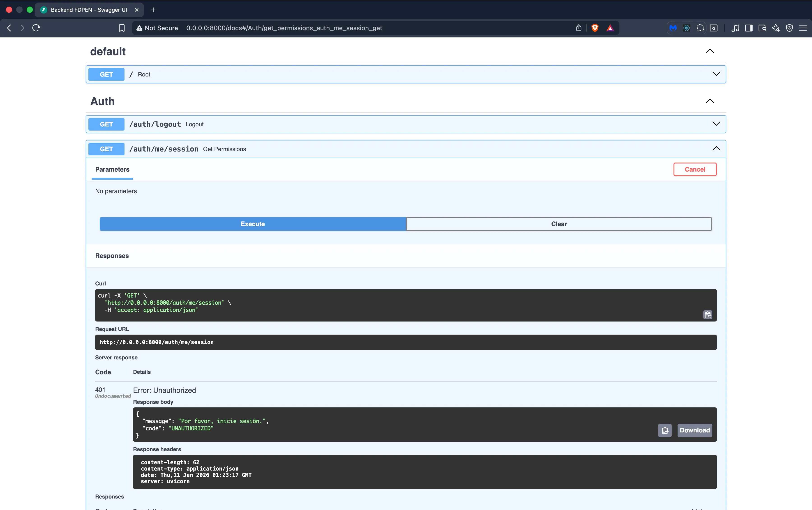Viewport: 812px width, 510px height.
Task: Select the Backend FDPEN - Swagger UI tab
Action: pyautogui.click(x=89, y=10)
